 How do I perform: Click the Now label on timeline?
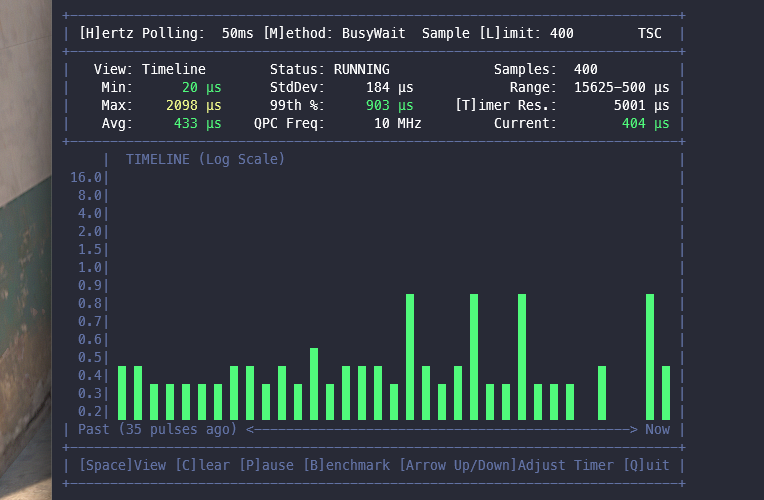(657, 429)
